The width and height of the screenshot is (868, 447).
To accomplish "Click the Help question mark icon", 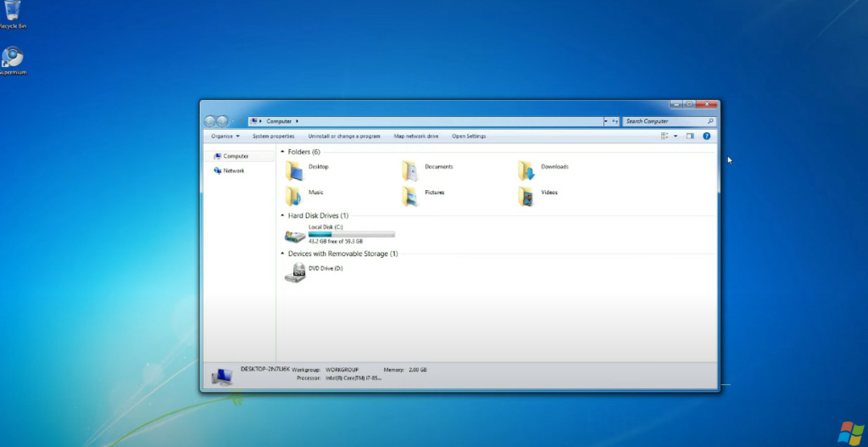I will (x=706, y=136).
